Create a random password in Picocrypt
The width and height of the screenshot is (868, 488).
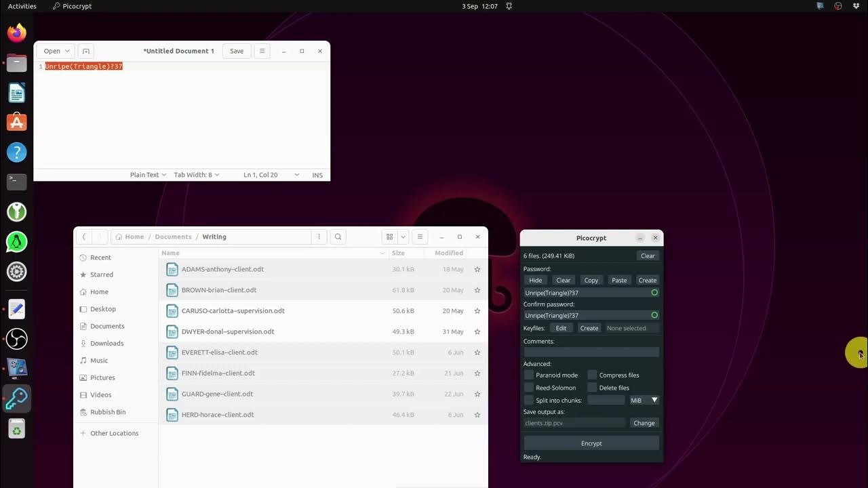coord(648,280)
